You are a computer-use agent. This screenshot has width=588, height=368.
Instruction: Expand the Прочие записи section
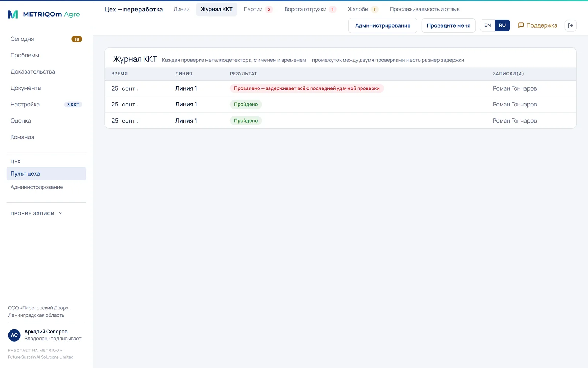37,213
